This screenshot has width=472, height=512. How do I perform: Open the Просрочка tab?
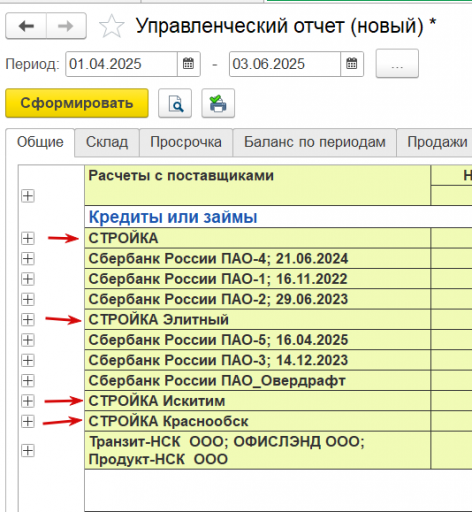186,142
